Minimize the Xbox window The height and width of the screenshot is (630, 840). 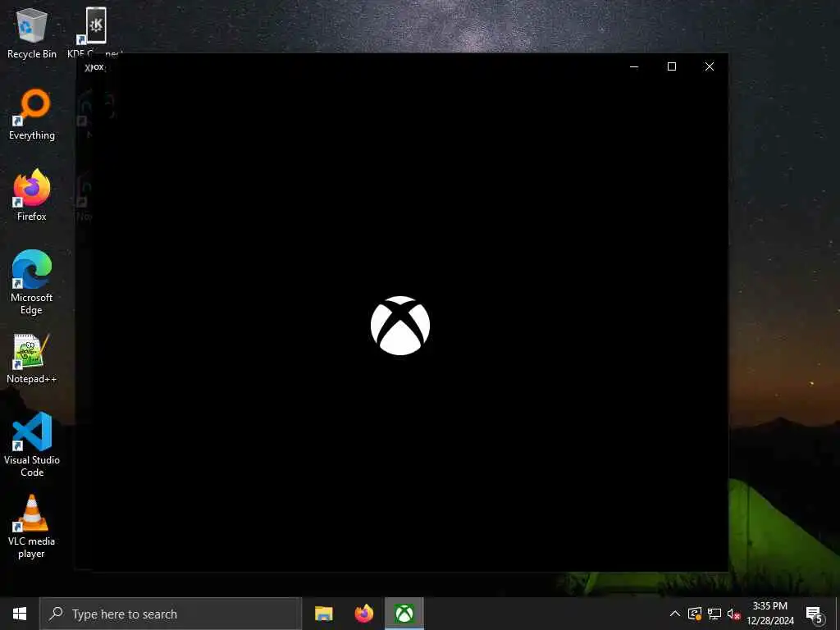click(634, 66)
